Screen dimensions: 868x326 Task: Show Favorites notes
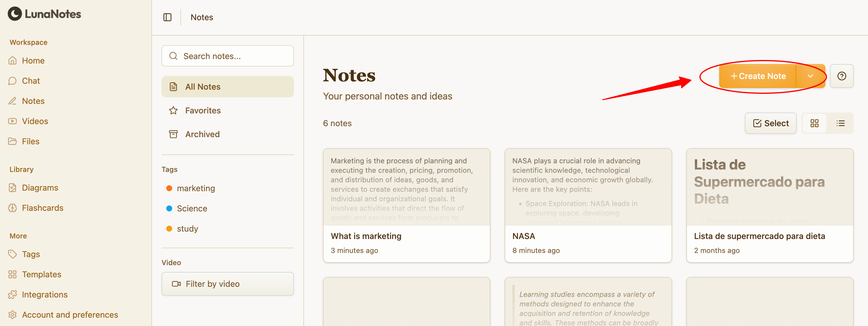[x=202, y=110]
